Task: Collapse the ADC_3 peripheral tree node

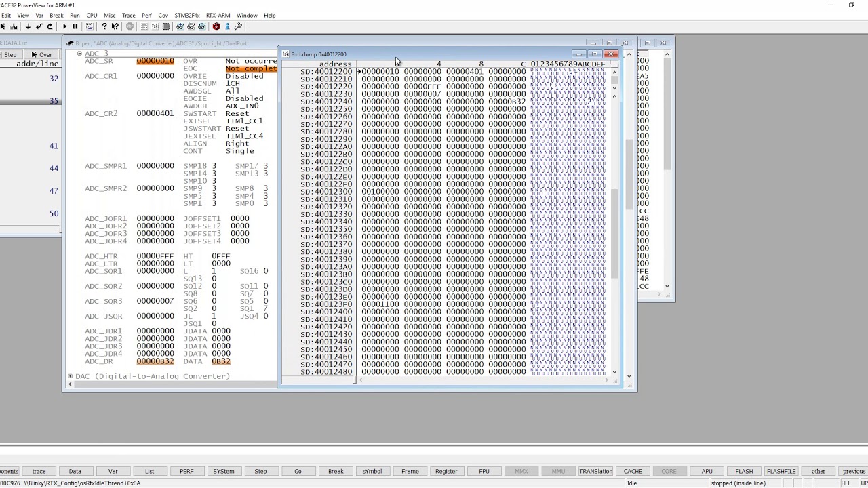Action: [x=79, y=54]
